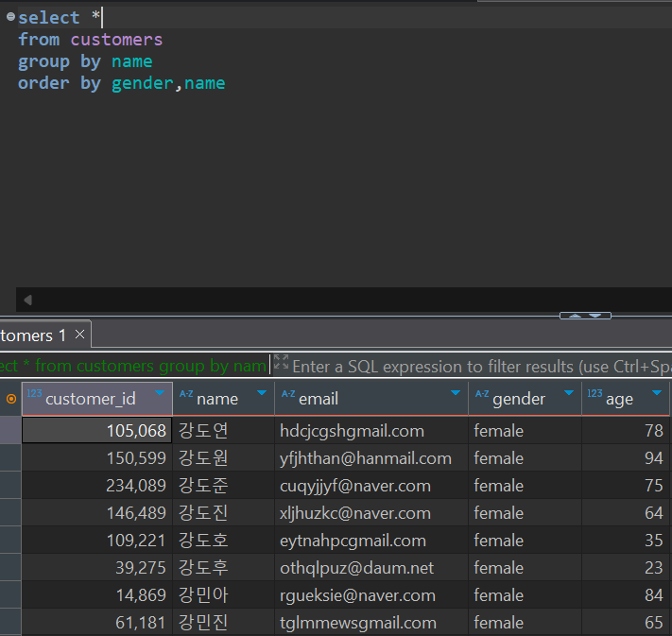Open age column filter dropdown arrow
The width and height of the screenshot is (672, 636).
[x=657, y=393]
